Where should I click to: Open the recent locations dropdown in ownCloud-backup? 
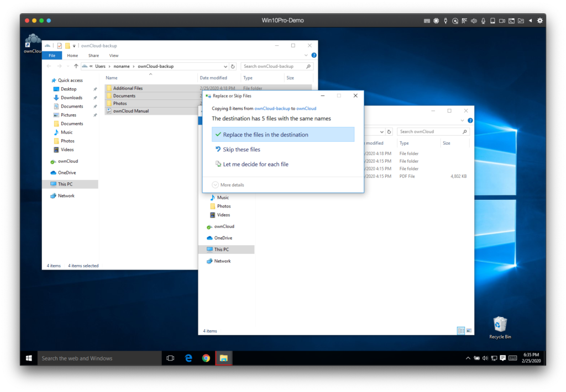coord(68,66)
